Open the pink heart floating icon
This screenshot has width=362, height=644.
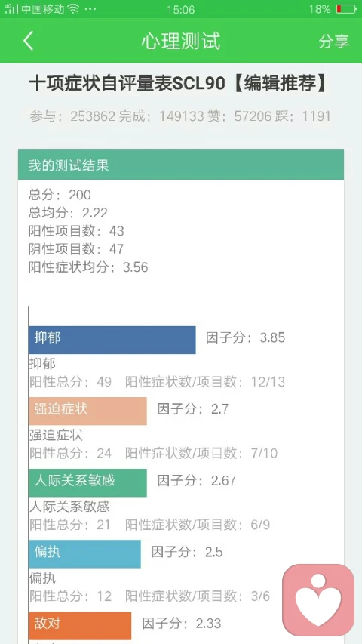point(318,599)
